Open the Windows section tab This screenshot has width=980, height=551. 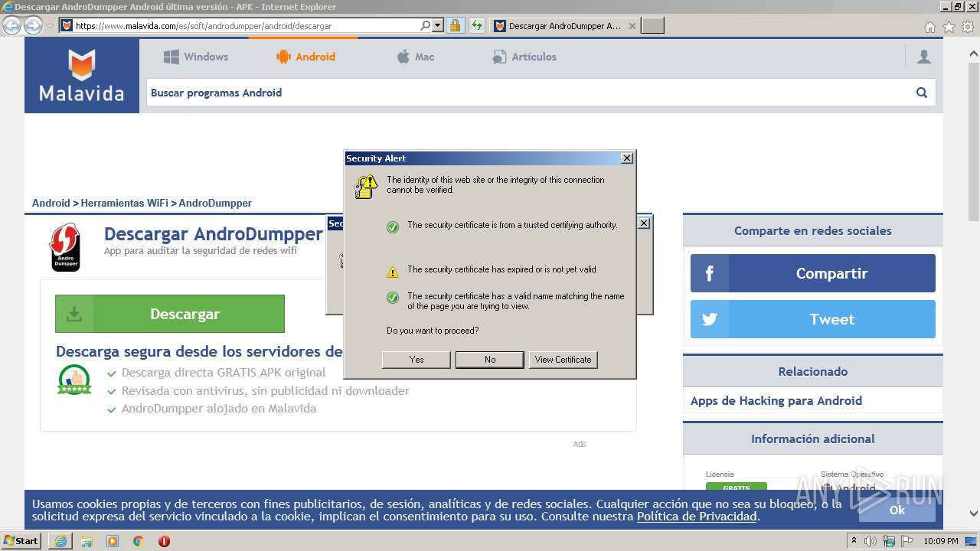click(196, 57)
